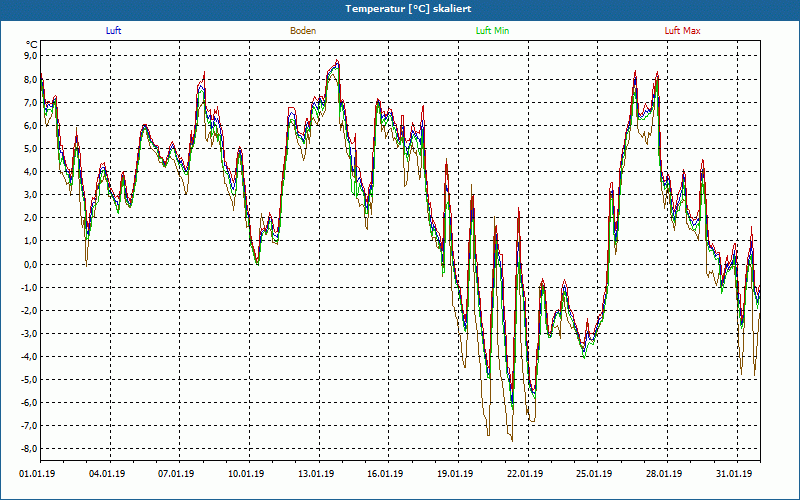Click the 8,0 y-axis value

click(x=31, y=79)
